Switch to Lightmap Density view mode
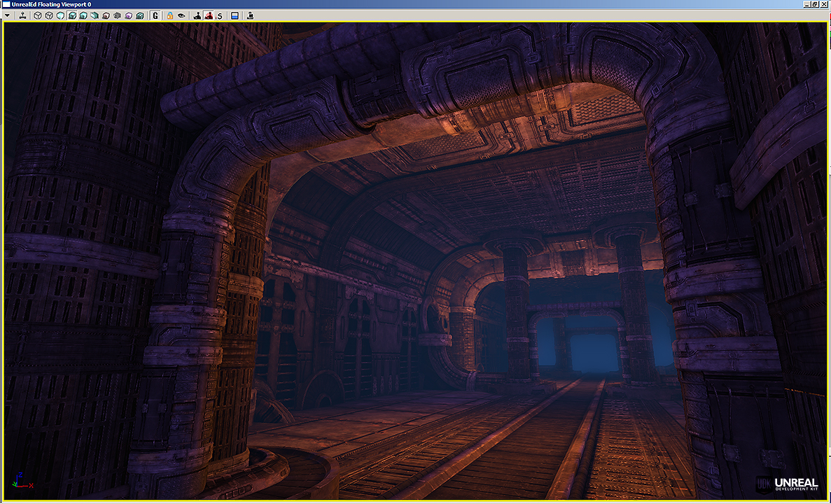 tap(140, 15)
